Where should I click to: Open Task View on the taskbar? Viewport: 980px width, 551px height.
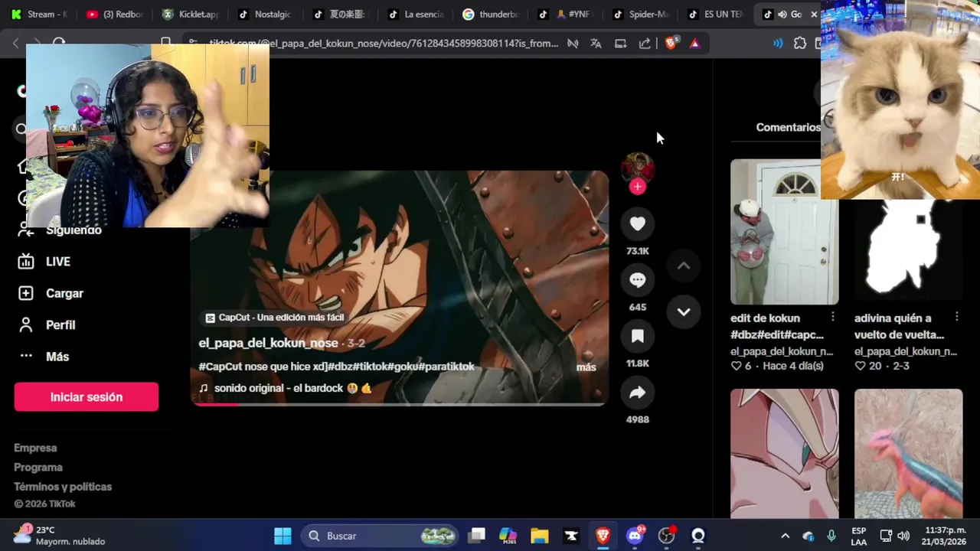pos(477,536)
